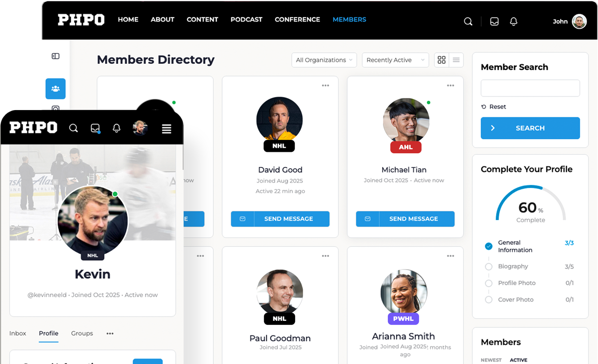Screen dimensions: 598x364
Task: Select the members group sidebar icon
Action: pos(56,89)
